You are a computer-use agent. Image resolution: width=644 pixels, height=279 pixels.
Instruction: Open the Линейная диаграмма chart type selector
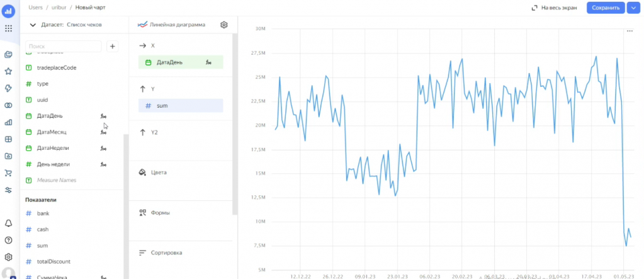[172, 25]
